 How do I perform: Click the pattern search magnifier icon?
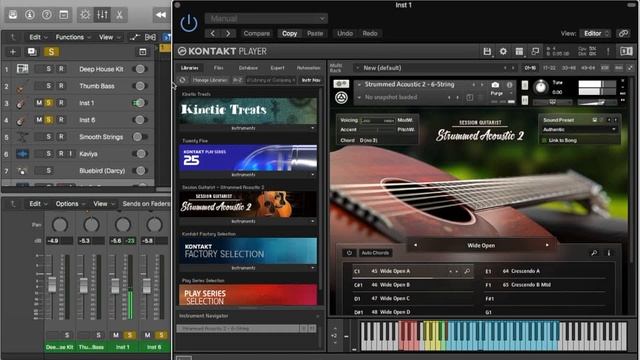coord(594,253)
